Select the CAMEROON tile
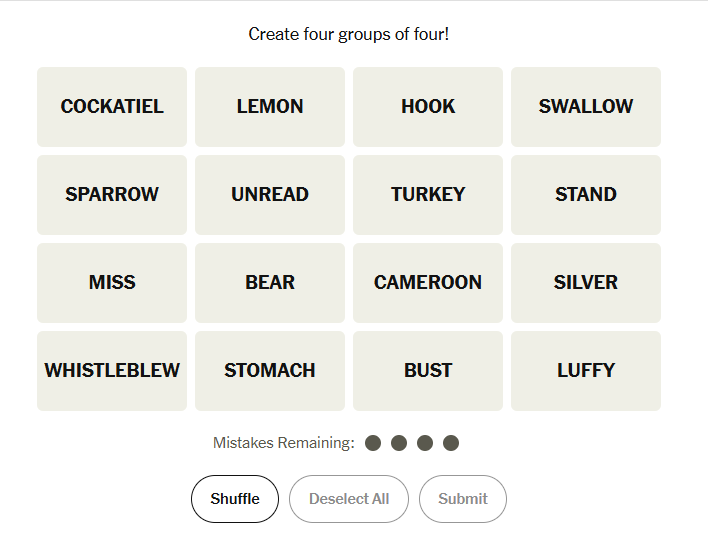This screenshot has width=708, height=559. click(428, 283)
